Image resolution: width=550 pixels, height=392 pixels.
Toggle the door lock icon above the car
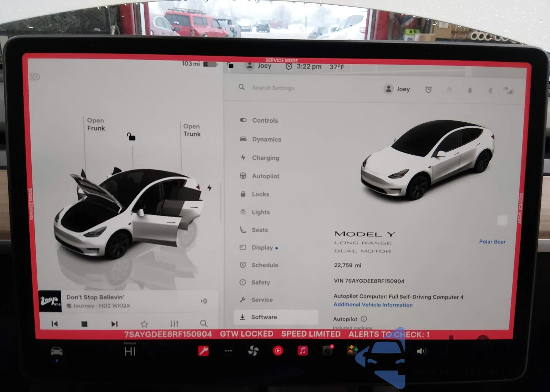click(131, 136)
